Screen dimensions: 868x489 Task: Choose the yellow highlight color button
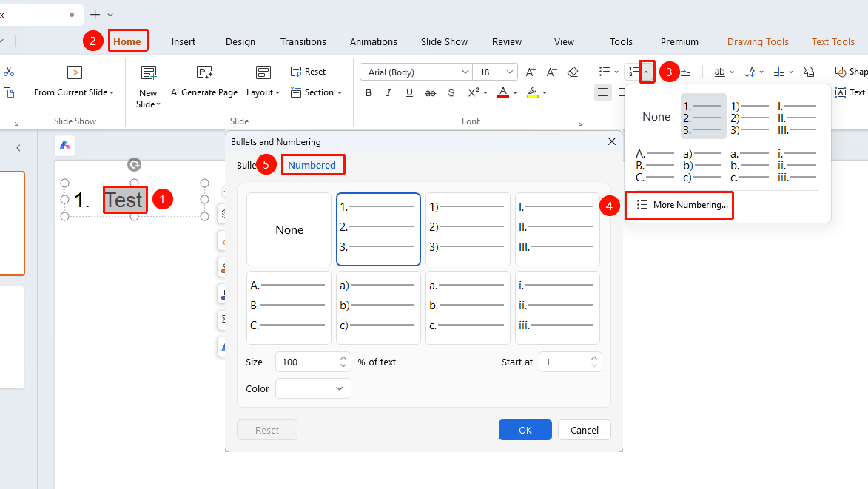click(533, 93)
